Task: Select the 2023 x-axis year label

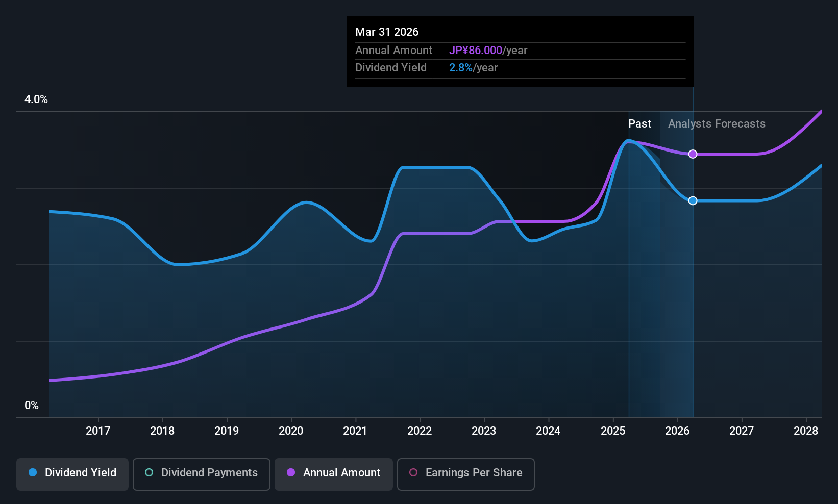Action: point(484,431)
